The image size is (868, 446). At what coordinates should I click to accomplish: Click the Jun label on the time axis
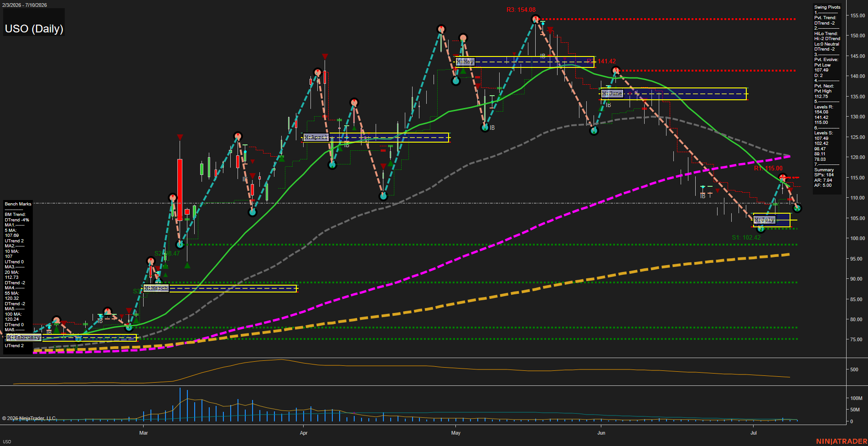601,433
